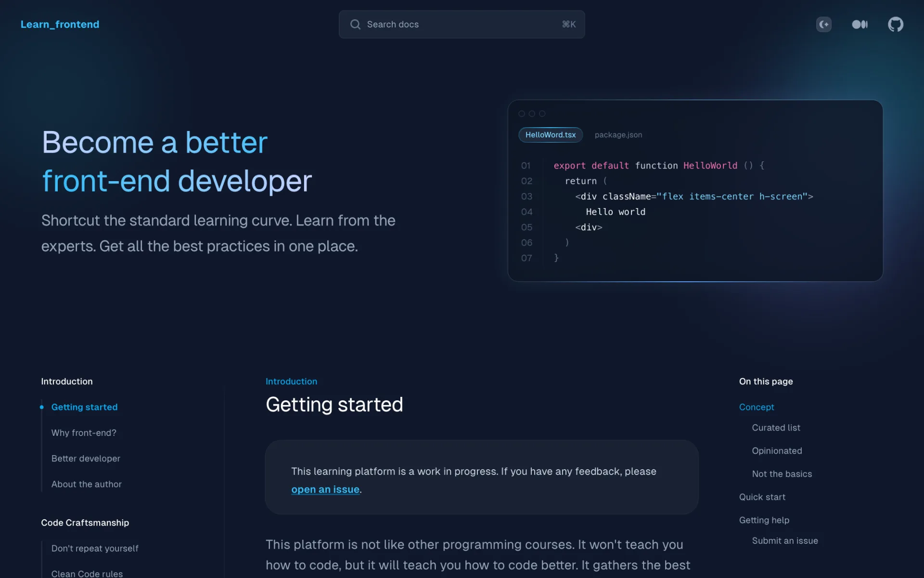Screen dimensions: 924x578
Task: Click code line number 01
Action: [526, 166]
